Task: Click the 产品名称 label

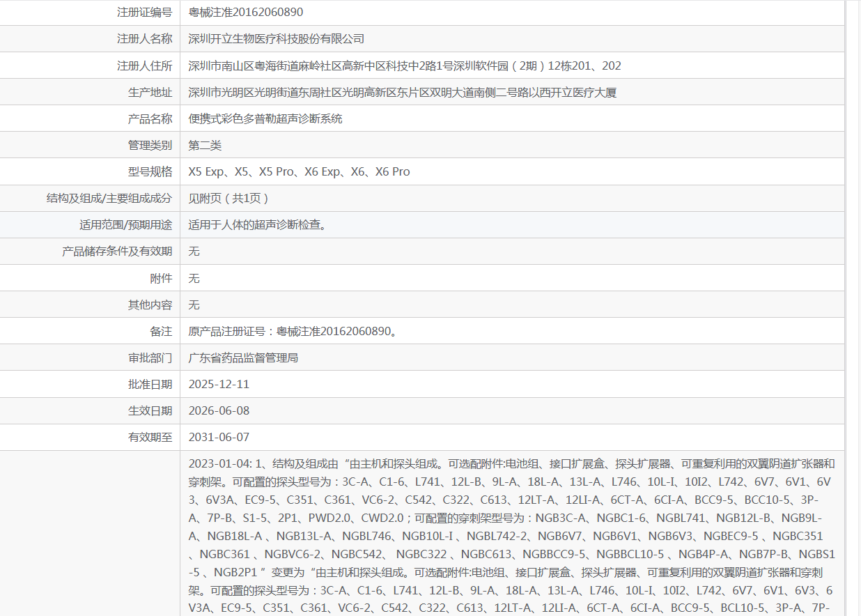Action: [x=150, y=118]
